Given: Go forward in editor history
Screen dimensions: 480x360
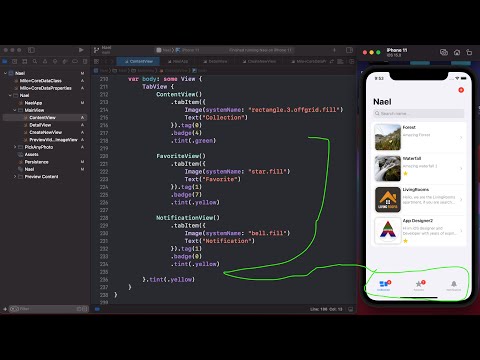Looking at the screenshot, I should coord(112,61).
